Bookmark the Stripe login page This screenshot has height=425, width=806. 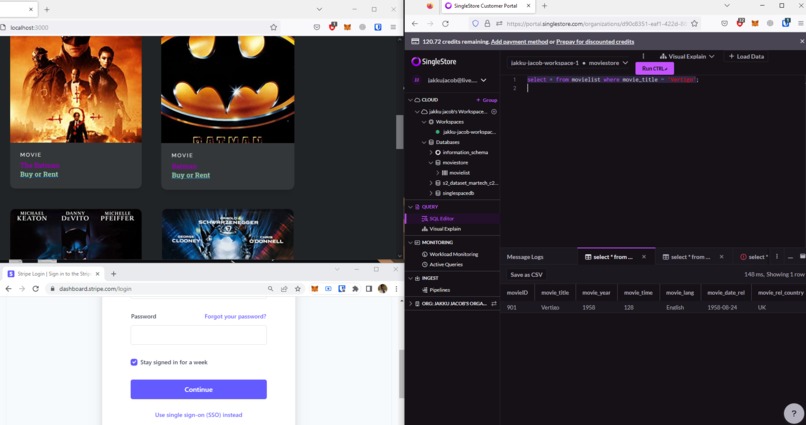(298, 289)
